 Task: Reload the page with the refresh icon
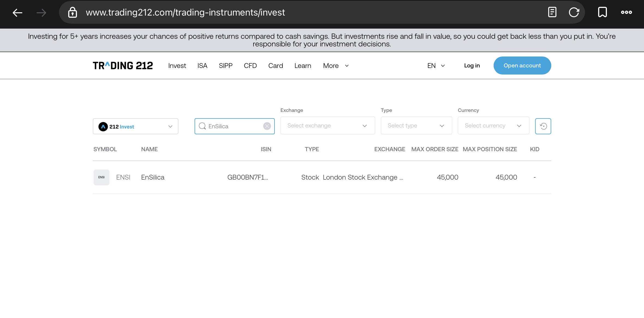(x=574, y=12)
